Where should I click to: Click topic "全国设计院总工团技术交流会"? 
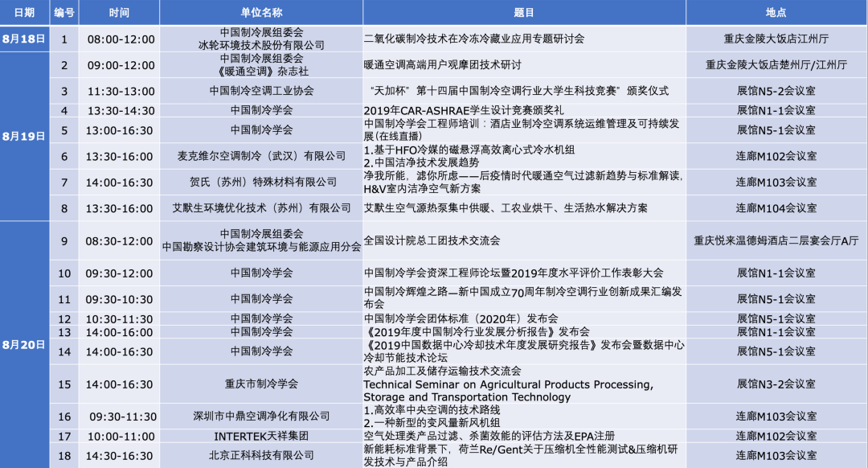pos(432,240)
